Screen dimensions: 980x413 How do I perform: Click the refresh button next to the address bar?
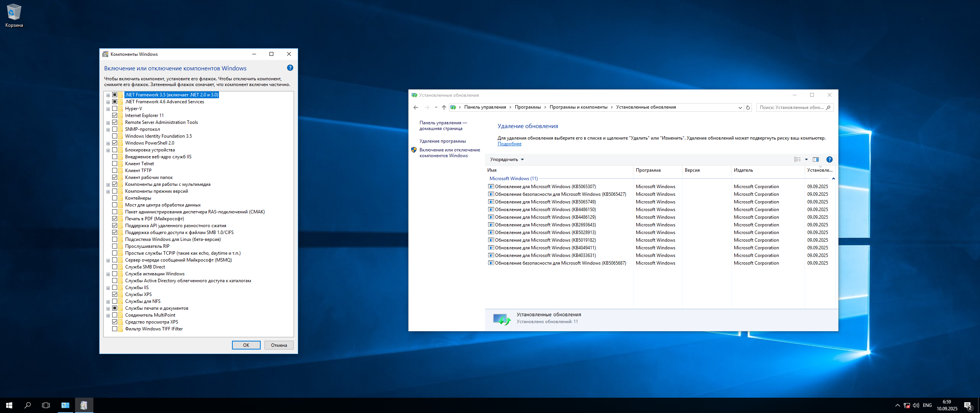(x=748, y=107)
